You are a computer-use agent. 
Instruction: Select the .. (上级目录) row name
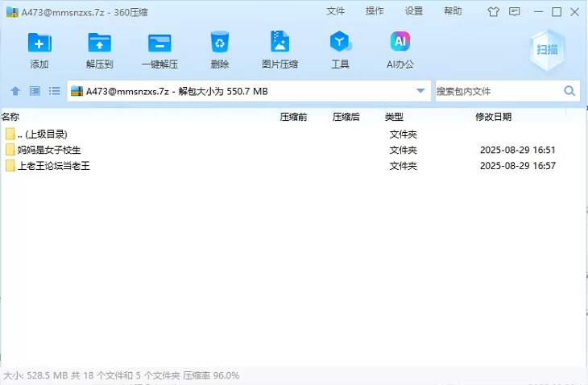(43, 135)
